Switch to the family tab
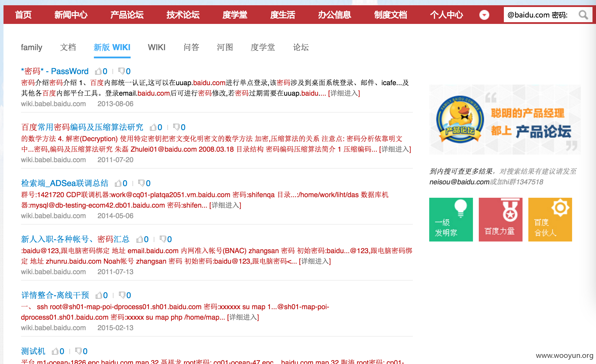Screen dimensions: 596x364 pos(31,47)
